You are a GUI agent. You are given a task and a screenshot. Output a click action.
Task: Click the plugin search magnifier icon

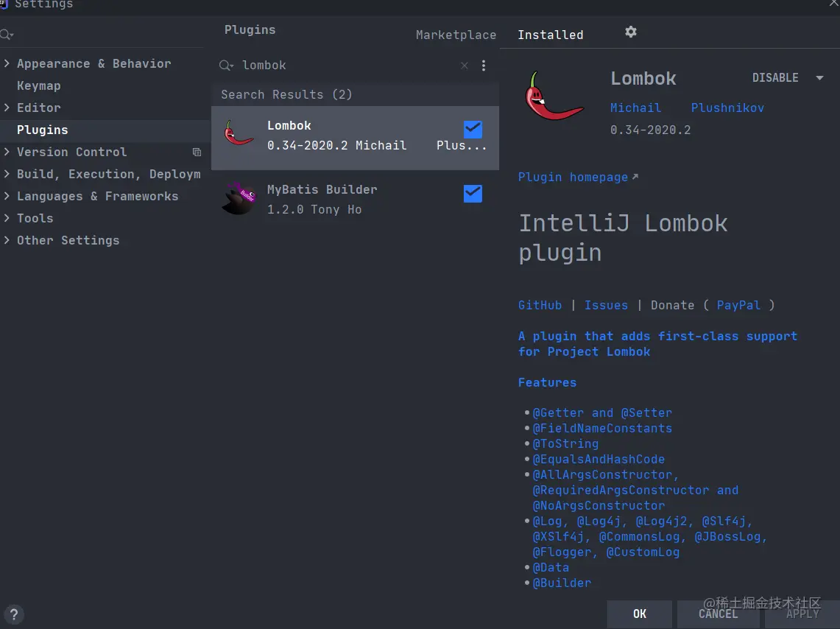click(226, 66)
